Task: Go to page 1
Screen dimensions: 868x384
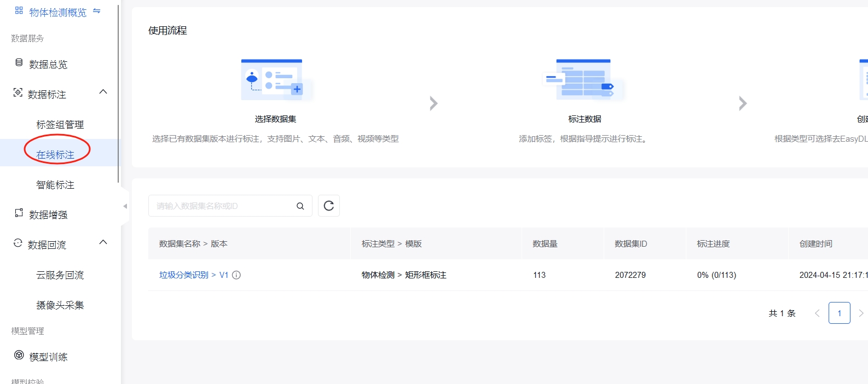Action: click(x=840, y=313)
